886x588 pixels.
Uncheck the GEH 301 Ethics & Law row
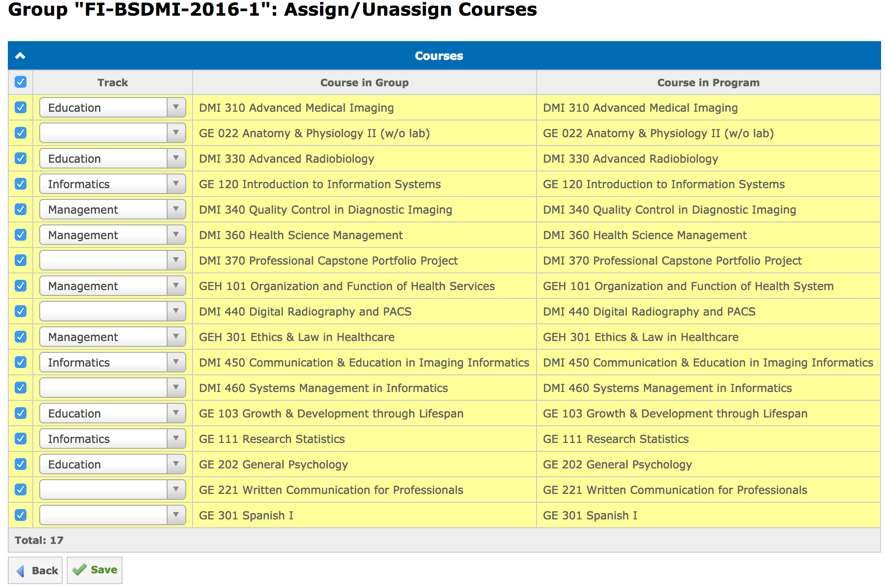(x=21, y=337)
